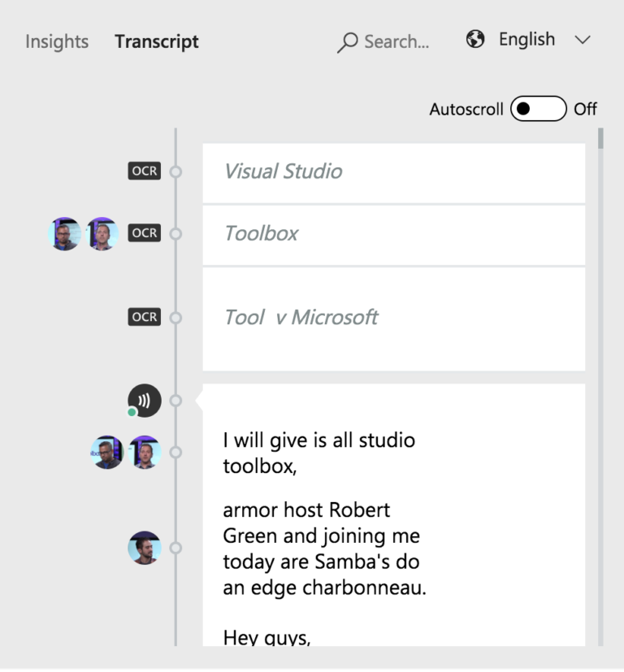This screenshot has width=624, height=672.
Task: Turn on the Autoscroll toggle
Action: tap(538, 108)
